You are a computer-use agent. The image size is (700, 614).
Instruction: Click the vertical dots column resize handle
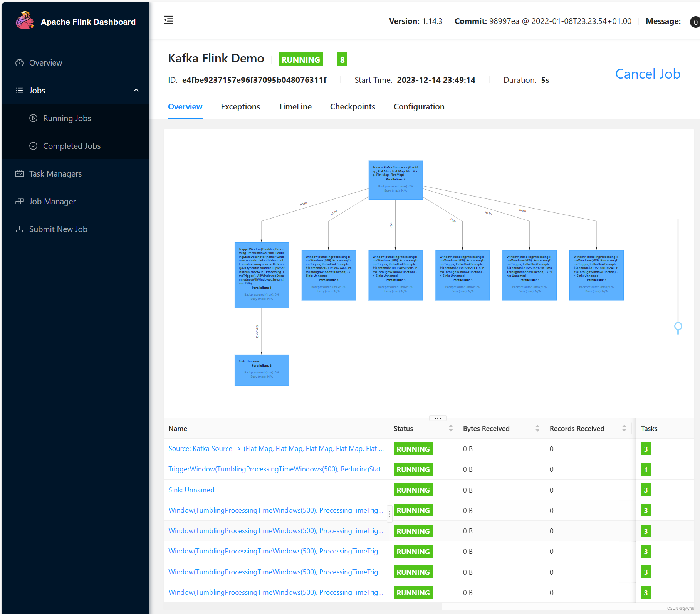tap(389, 514)
